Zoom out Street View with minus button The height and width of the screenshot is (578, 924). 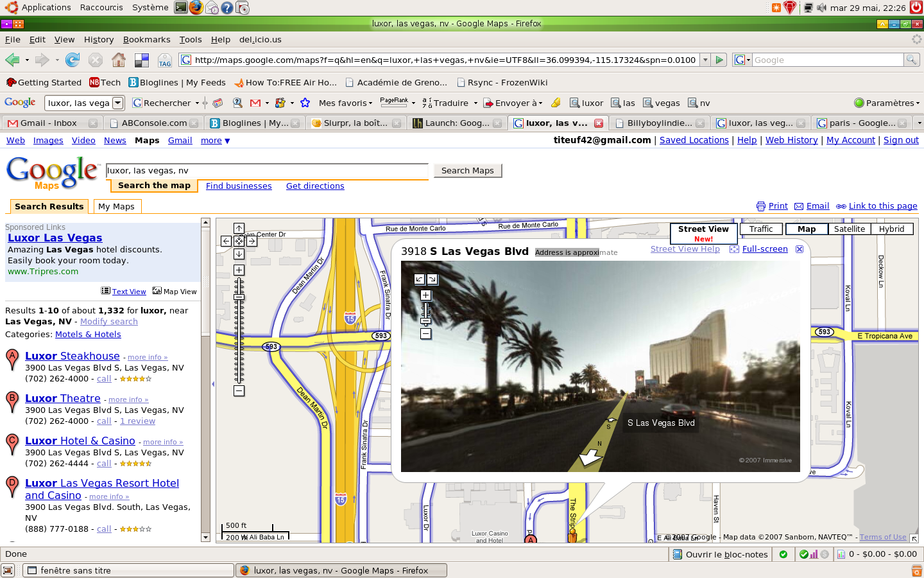point(425,333)
